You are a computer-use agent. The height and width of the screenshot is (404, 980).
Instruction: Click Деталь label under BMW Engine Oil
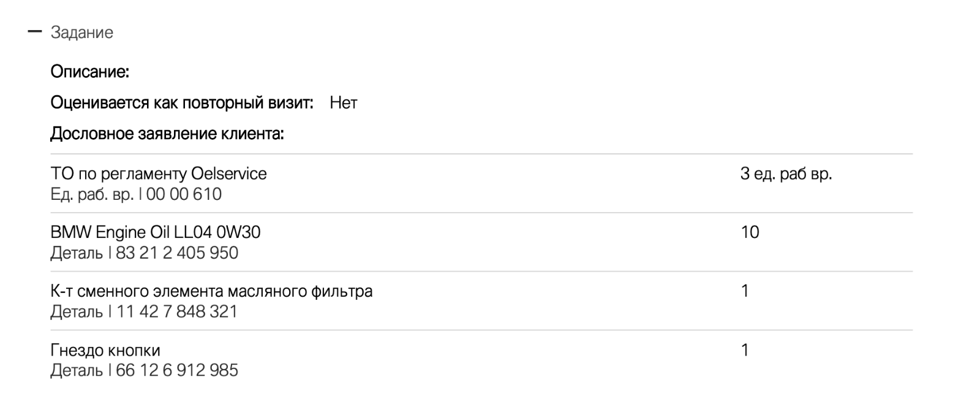pyautogui.click(x=77, y=253)
